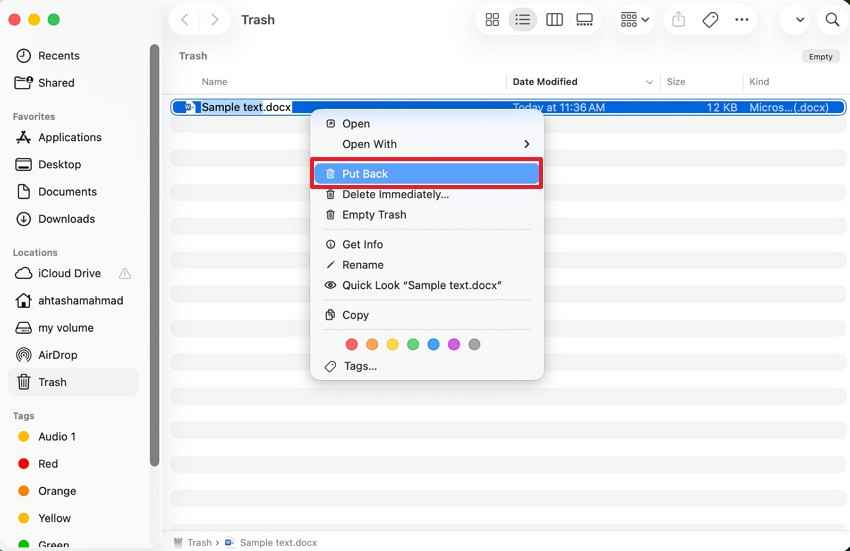Screen dimensions: 850x551
Task: Switch to gallery view
Action: coord(584,20)
